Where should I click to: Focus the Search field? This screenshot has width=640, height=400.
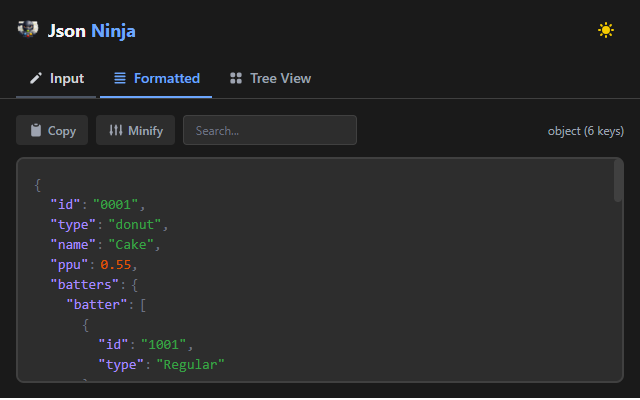coord(270,130)
